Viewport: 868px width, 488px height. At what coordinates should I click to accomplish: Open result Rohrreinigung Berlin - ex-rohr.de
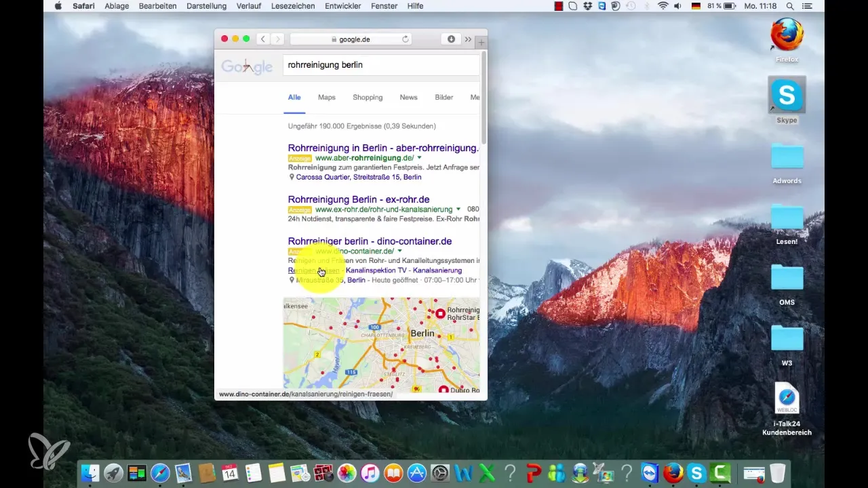pos(359,199)
